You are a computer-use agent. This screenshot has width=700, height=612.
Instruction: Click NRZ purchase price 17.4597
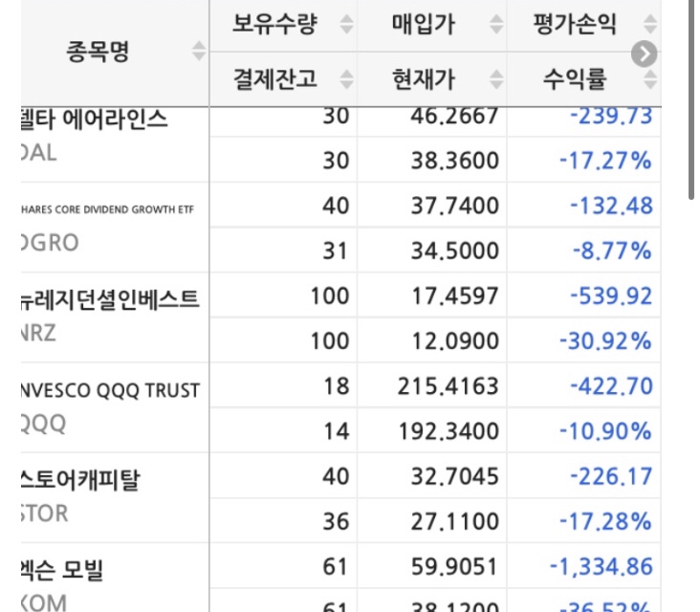click(454, 295)
